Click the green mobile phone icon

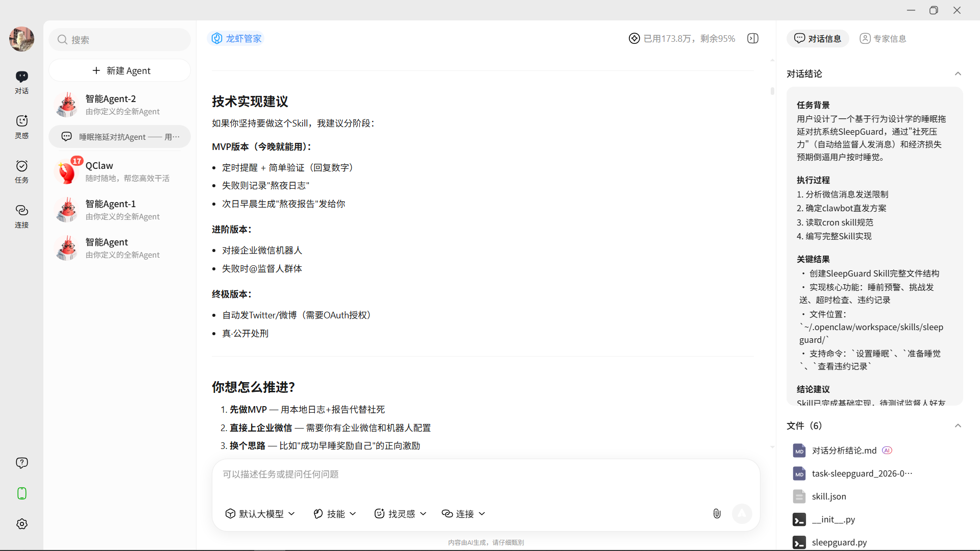click(x=21, y=493)
